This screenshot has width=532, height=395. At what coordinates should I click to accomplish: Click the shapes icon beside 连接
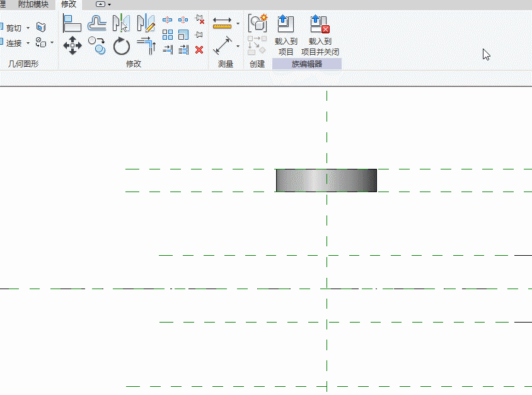click(41, 42)
